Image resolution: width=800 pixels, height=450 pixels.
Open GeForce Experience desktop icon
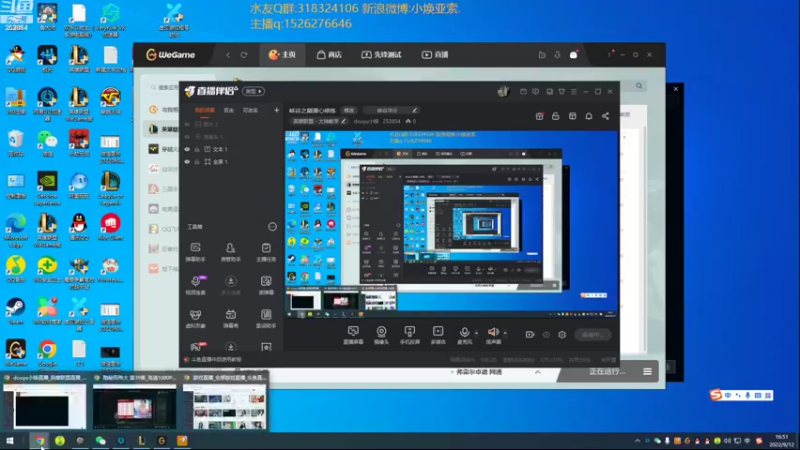tap(47, 188)
